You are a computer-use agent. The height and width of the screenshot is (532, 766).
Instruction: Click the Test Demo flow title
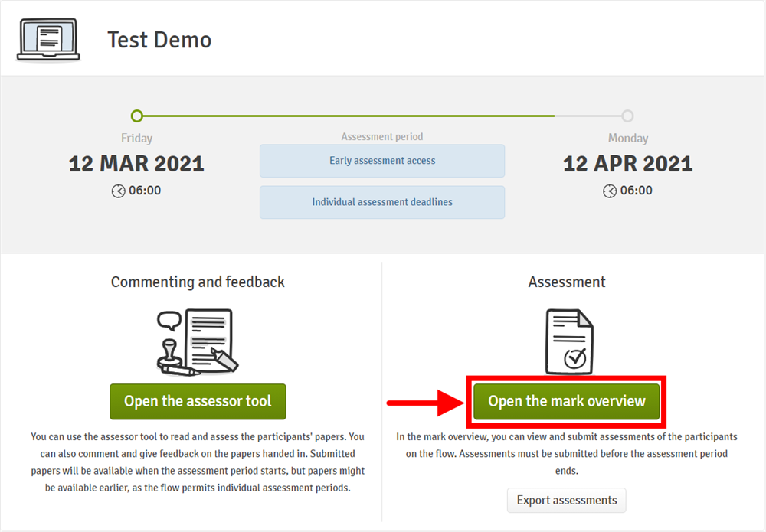tap(159, 40)
